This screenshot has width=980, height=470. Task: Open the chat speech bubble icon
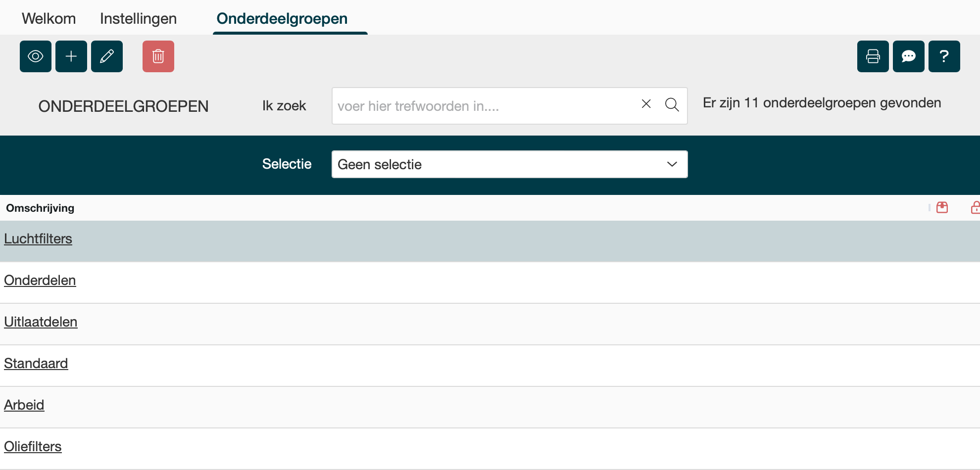(x=909, y=56)
